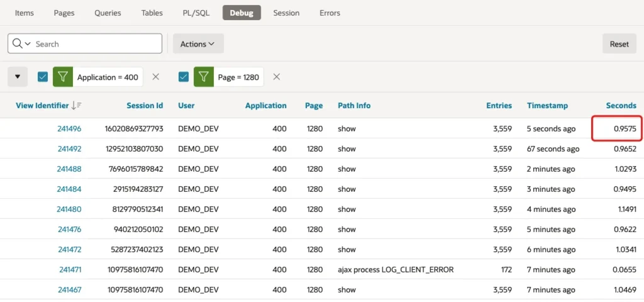Click the ajax process LOG_CLIENT_ERROR cell
The image size is (644, 302).
[396, 269]
